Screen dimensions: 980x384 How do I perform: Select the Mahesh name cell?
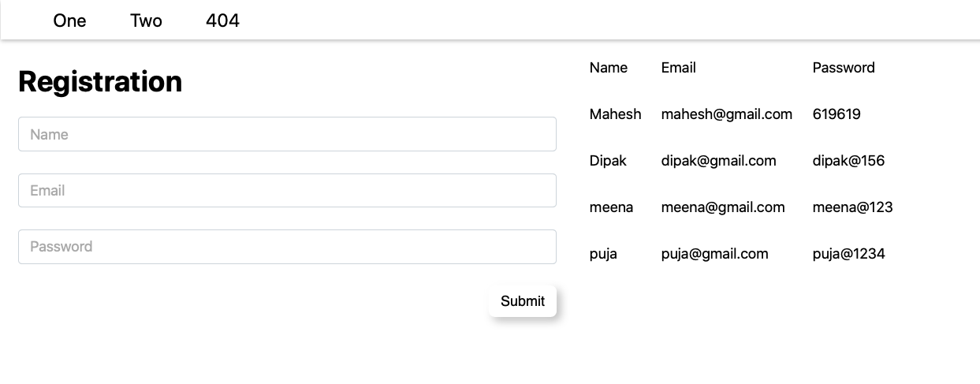pyautogui.click(x=615, y=114)
